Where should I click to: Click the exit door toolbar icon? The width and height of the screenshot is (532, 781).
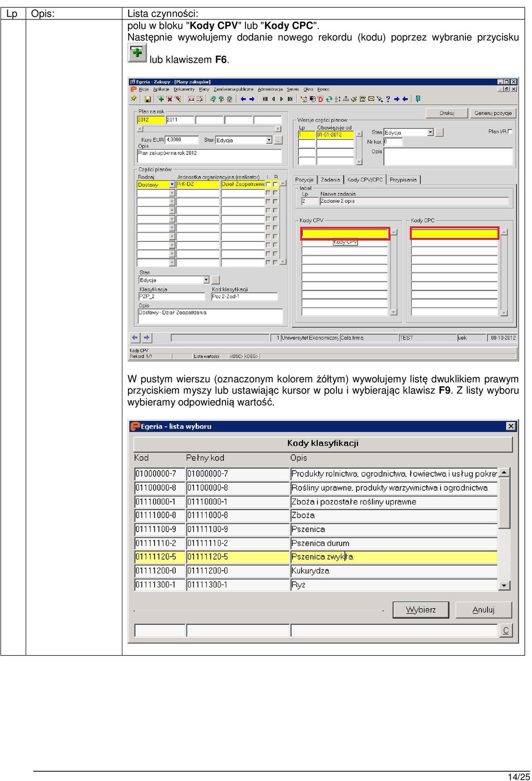click(x=417, y=99)
